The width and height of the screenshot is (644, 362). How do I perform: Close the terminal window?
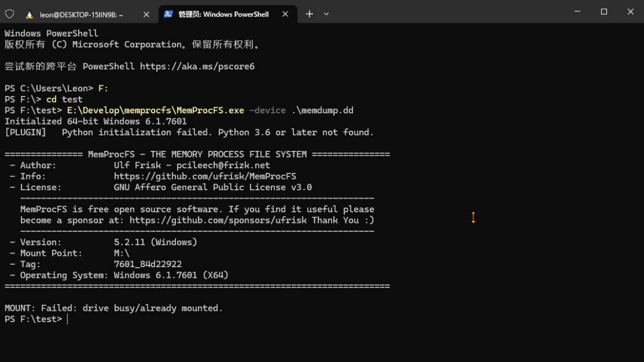tap(630, 11)
